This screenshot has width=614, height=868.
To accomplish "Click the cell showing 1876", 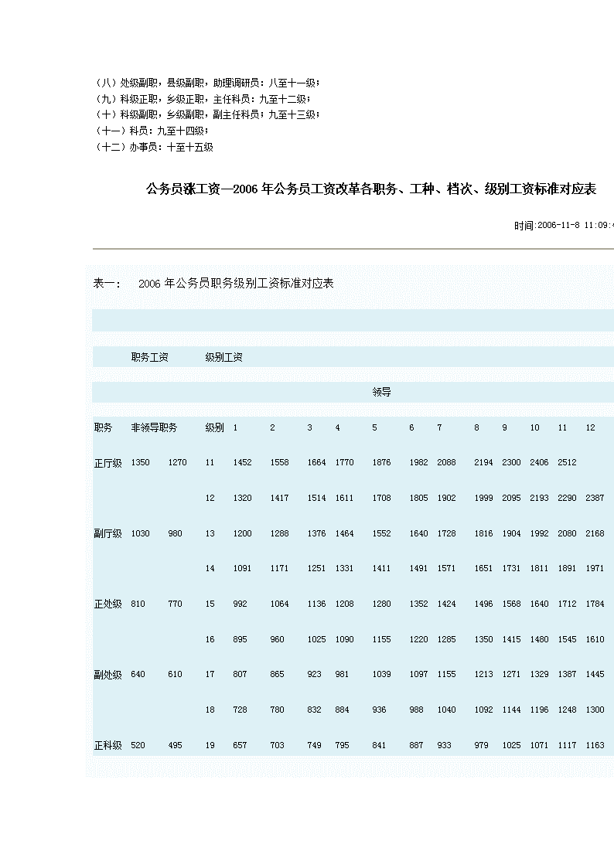I will tap(381, 463).
